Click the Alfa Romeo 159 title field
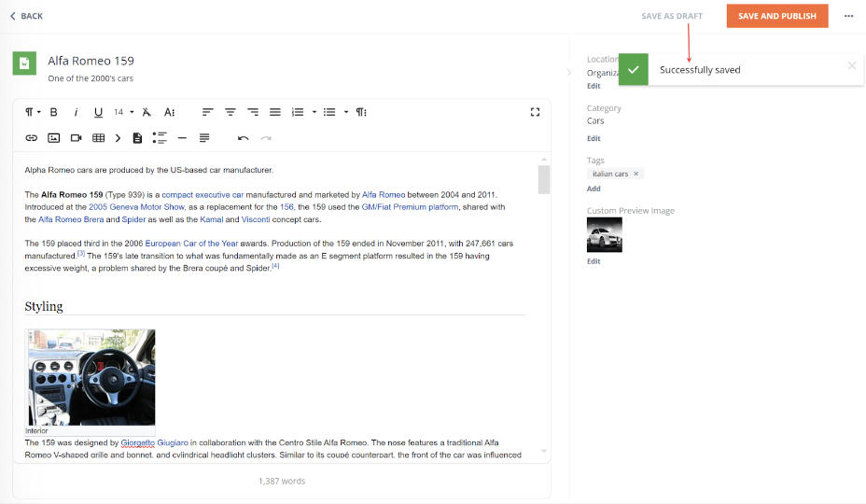866x504 pixels. (91, 61)
